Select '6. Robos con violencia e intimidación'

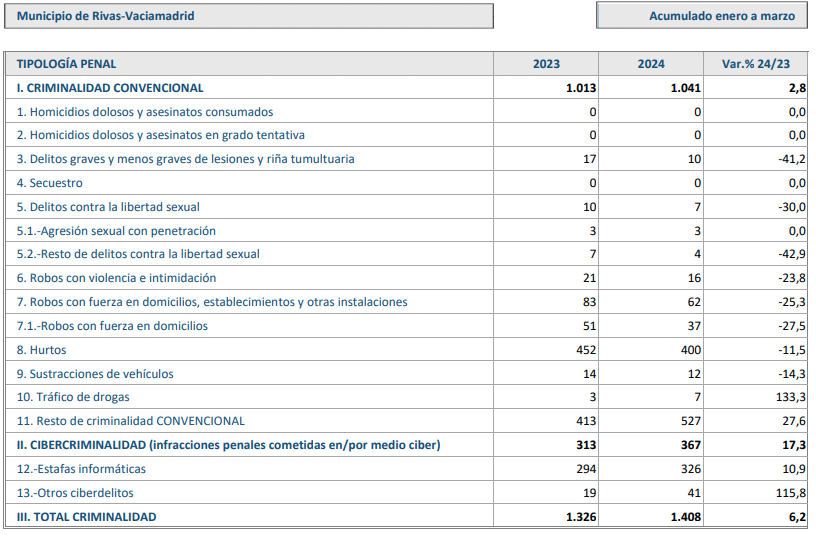tap(116, 278)
